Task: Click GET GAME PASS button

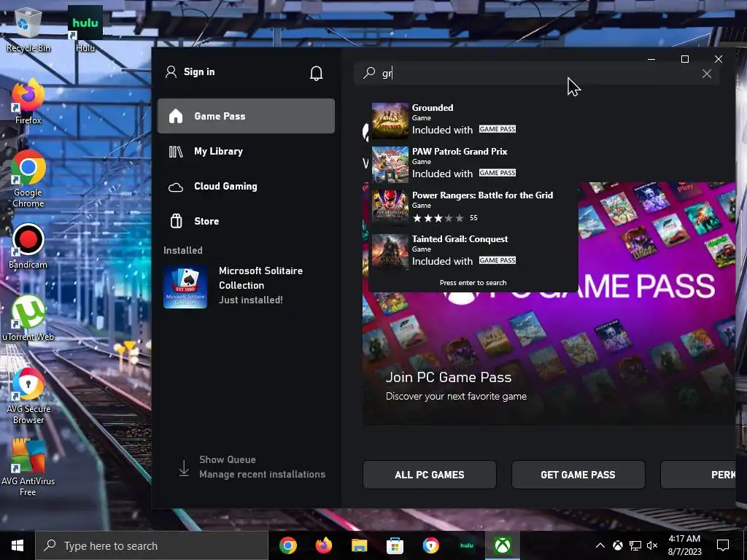Action: (x=578, y=474)
